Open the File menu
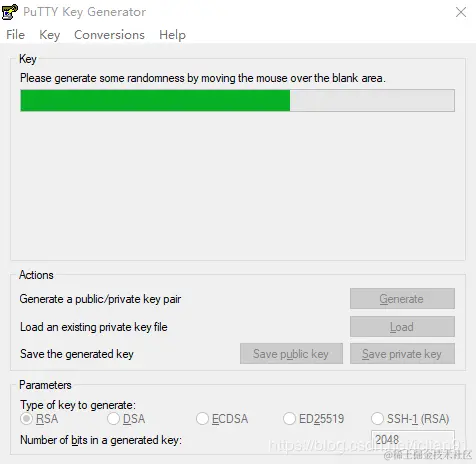The image size is (476, 464). [15, 35]
